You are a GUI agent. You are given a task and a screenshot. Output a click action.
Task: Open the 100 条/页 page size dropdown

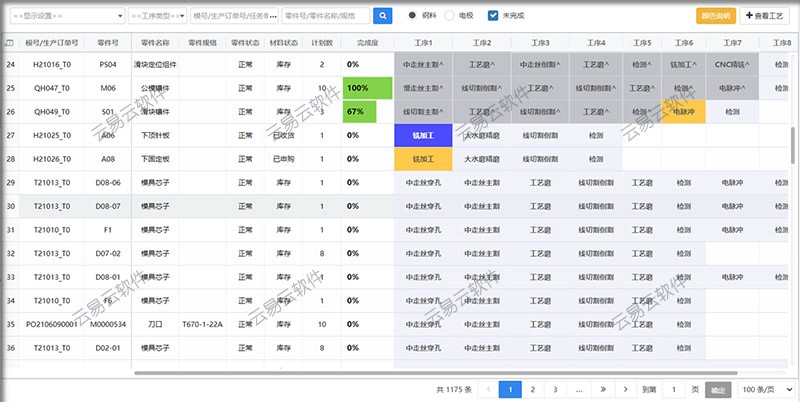766,390
